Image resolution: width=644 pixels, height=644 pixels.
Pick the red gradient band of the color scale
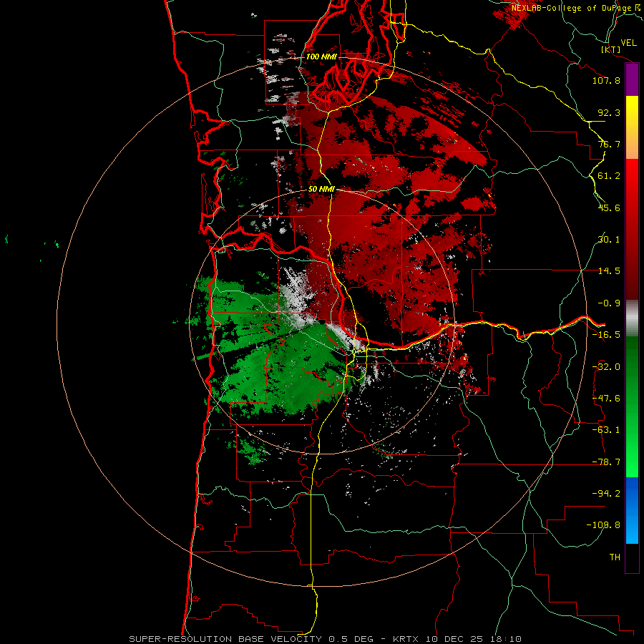(632, 229)
